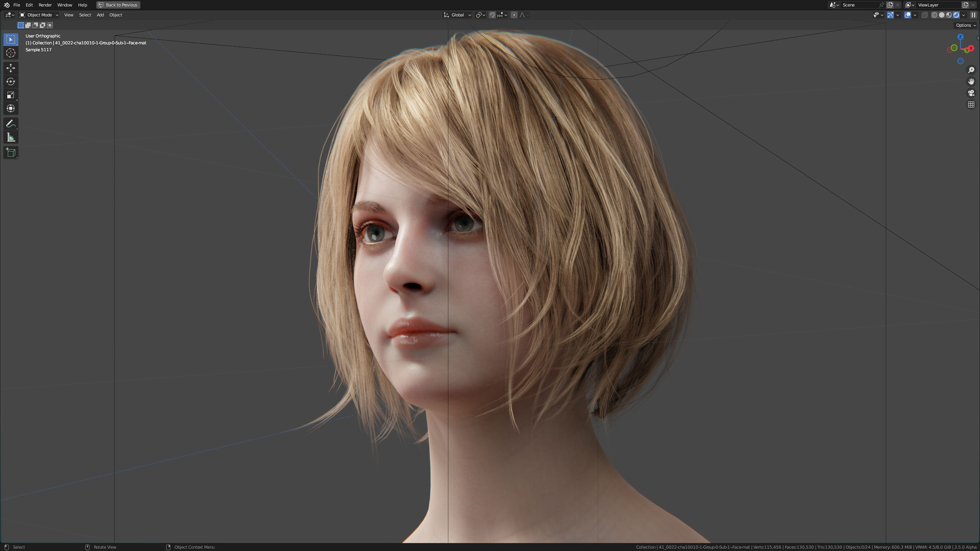Open the gizmo options dropdown
The image size is (980, 551).
click(x=898, y=15)
